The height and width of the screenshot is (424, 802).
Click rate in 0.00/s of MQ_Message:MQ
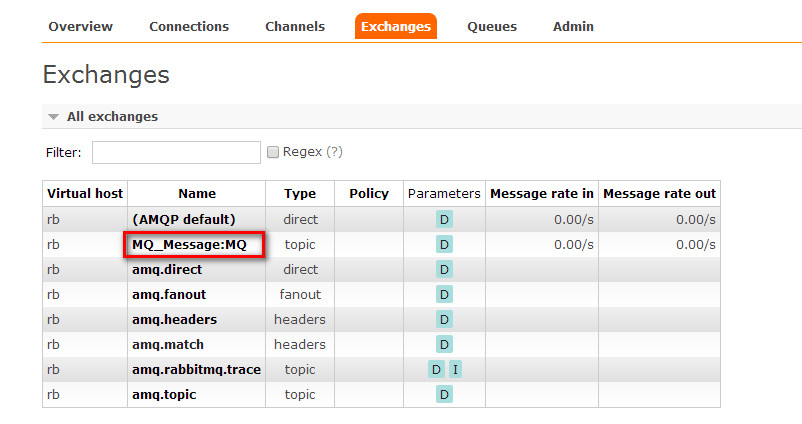[x=574, y=245]
